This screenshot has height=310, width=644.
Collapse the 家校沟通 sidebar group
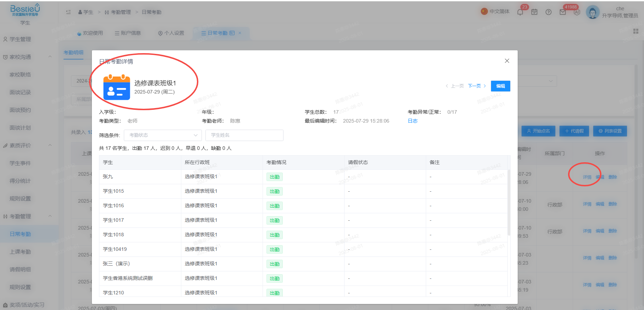pyautogui.click(x=50, y=57)
